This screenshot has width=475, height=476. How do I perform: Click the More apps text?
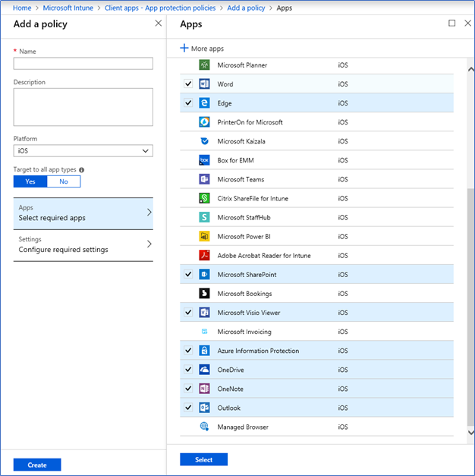point(207,49)
